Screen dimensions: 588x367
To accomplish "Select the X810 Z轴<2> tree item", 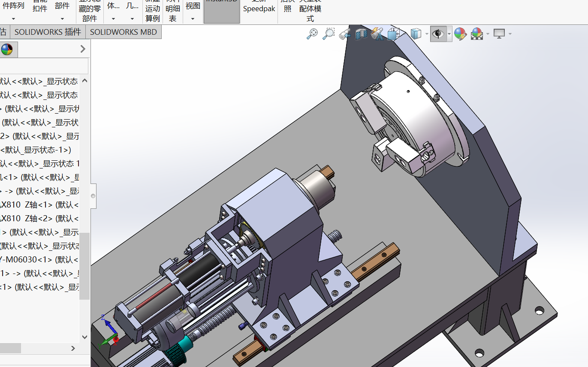I will pyautogui.click(x=40, y=218).
